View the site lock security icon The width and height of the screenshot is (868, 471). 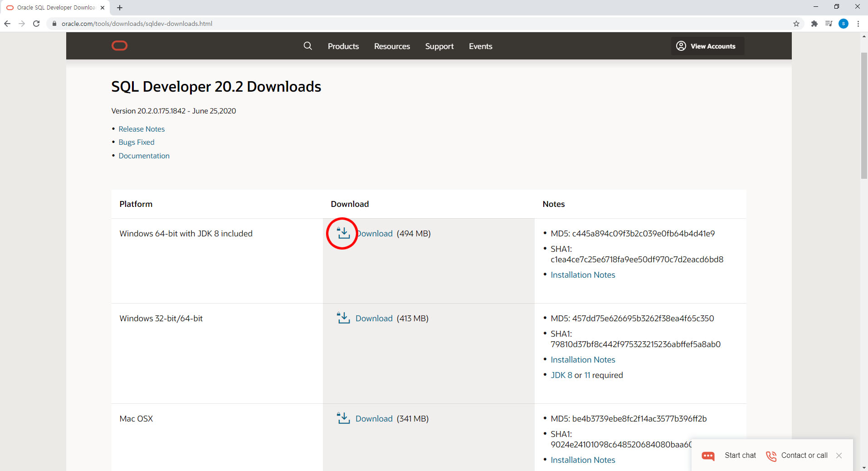tap(54, 24)
